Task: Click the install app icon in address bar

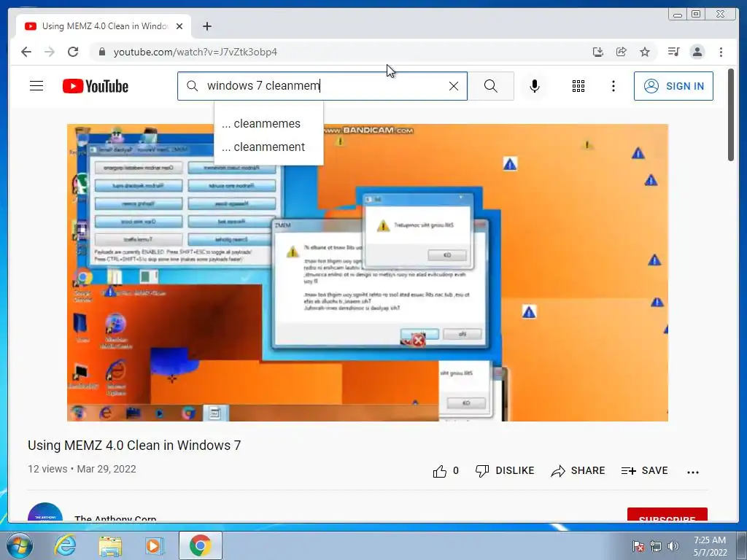Action: click(598, 52)
